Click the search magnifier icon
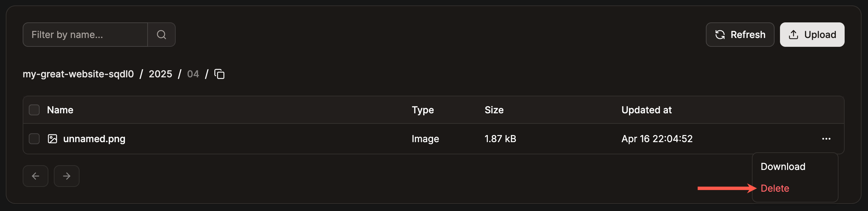 pos(161,34)
